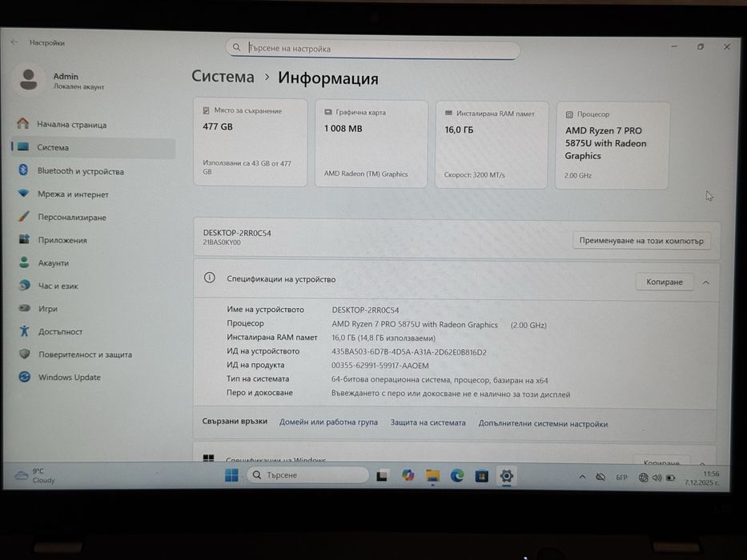Viewport: 747px width, 560px height.
Task: Click the battery tray icon
Action: click(x=670, y=478)
